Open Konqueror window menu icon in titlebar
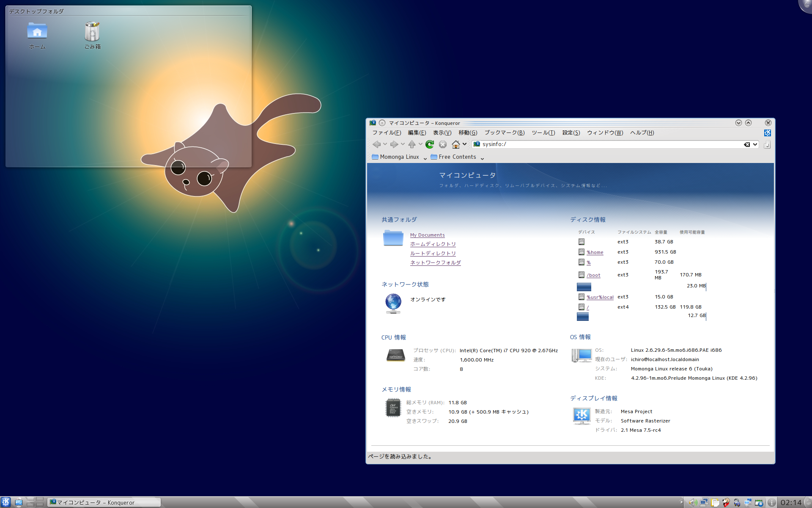 point(373,123)
